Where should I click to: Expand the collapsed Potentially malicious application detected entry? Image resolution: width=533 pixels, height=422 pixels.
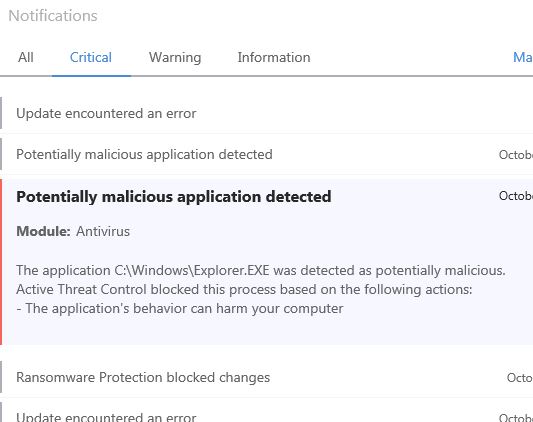(x=266, y=154)
